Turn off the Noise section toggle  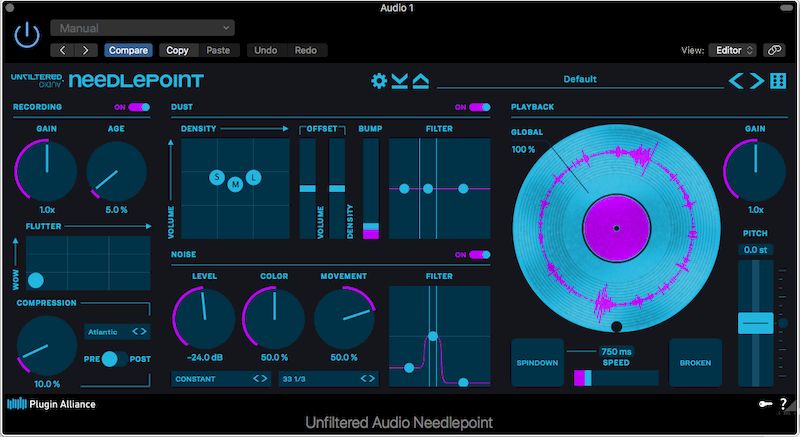click(x=480, y=254)
